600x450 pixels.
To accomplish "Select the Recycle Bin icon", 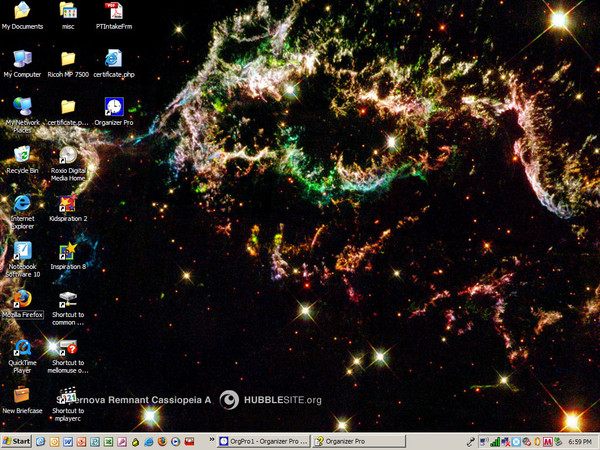I will (22, 155).
